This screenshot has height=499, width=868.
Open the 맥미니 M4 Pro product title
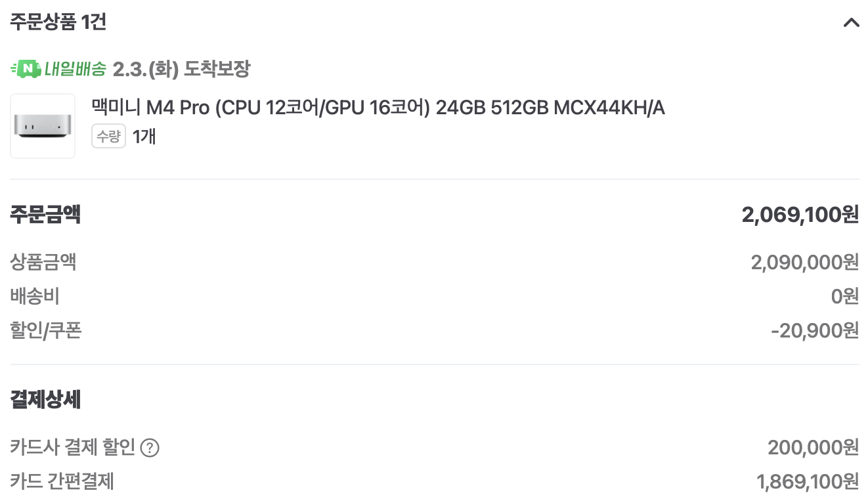(x=378, y=108)
